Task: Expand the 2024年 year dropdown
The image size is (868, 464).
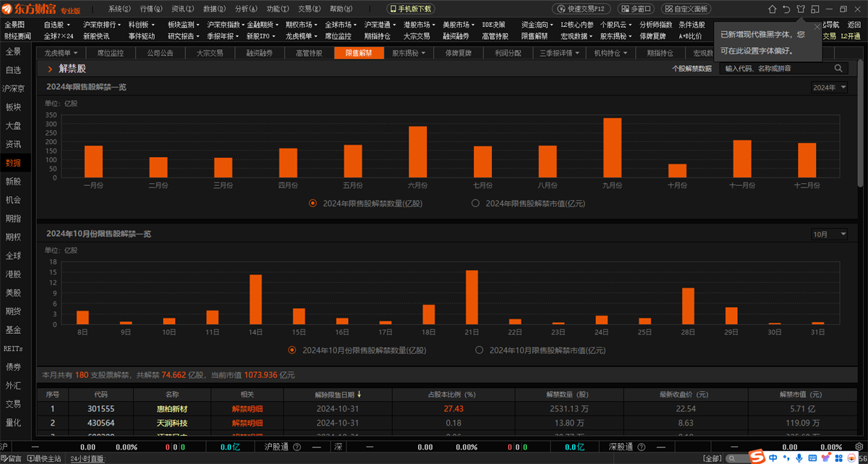Action: [x=829, y=88]
